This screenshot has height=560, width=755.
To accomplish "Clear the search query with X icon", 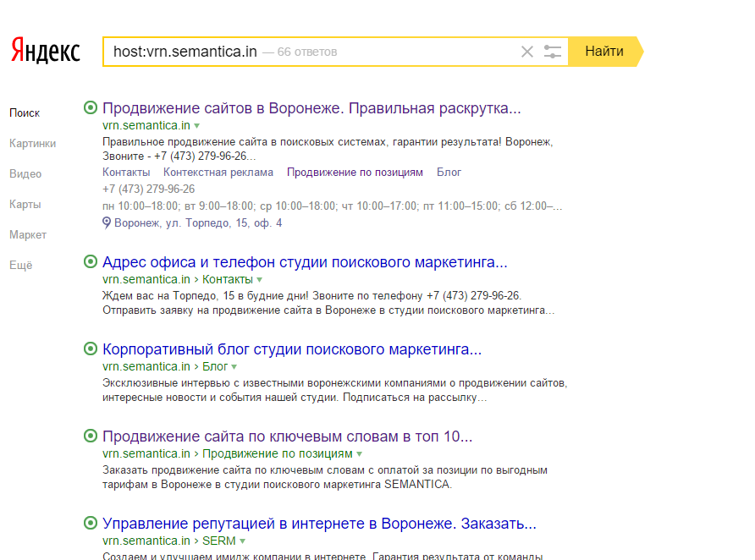I will click(527, 52).
